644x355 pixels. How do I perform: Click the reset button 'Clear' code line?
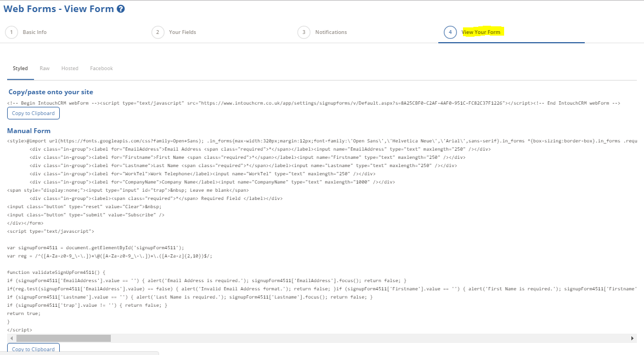[x=84, y=207]
